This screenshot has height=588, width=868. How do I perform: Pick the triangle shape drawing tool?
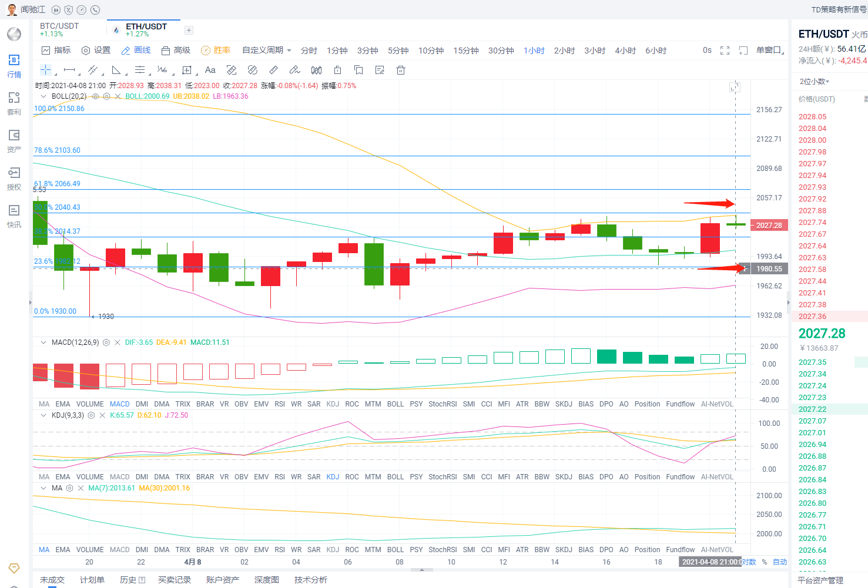pos(116,70)
